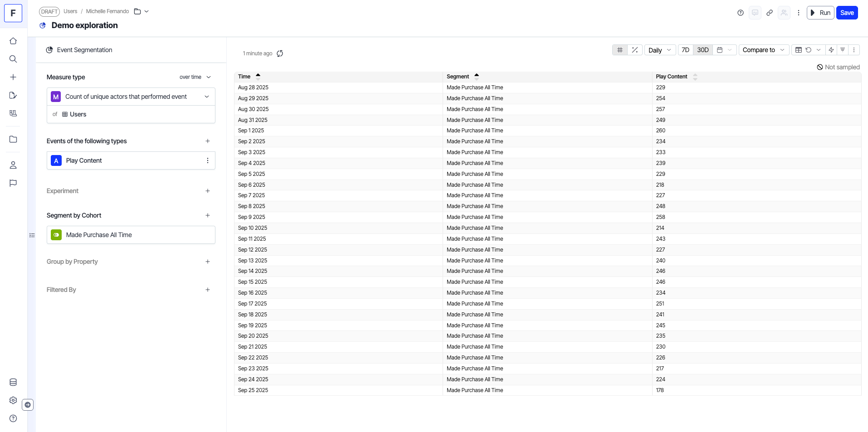Open the 'Count of unique actors' measure dropdown
Screen dimensions: 868x432
pyautogui.click(x=131, y=97)
